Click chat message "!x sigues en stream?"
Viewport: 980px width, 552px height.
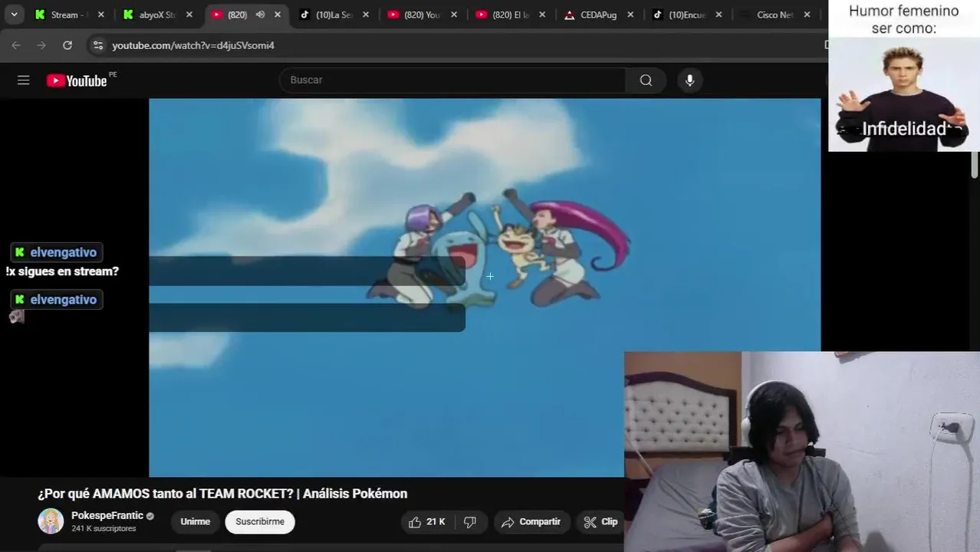click(62, 271)
